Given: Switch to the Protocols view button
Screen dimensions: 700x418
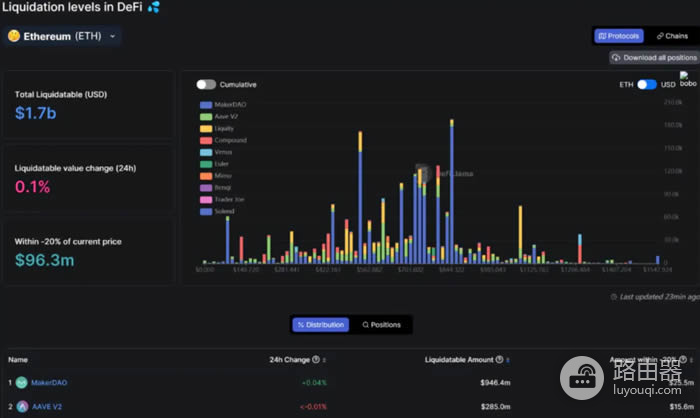Looking at the screenshot, I should [619, 36].
